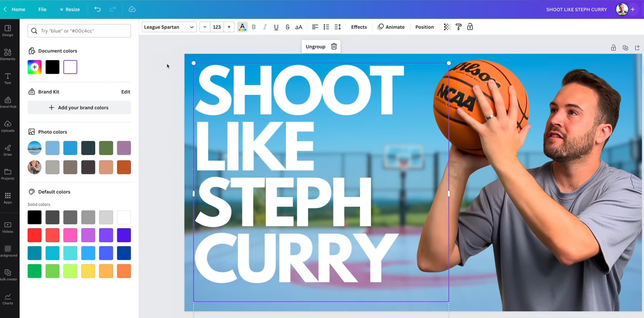Open the League Spartan font dropdown
The width and height of the screenshot is (644, 318).
tap(169, 27)
